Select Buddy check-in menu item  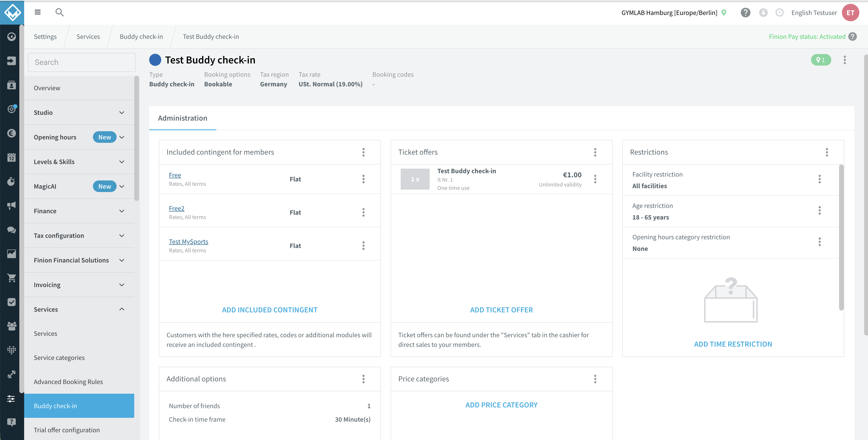(79, 406)
